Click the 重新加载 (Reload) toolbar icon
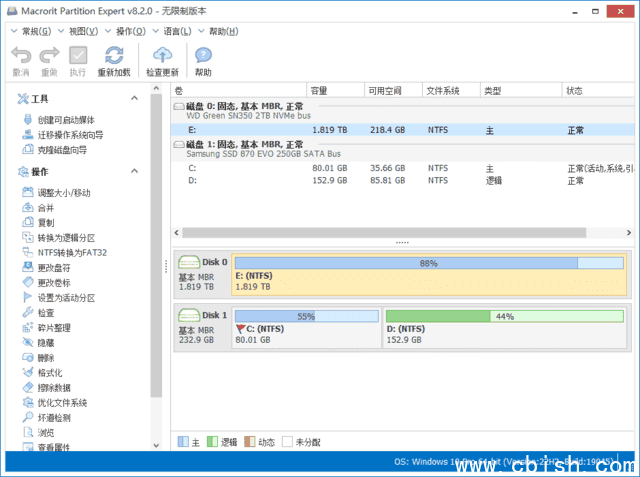640x477 pixels. point(113,58)
